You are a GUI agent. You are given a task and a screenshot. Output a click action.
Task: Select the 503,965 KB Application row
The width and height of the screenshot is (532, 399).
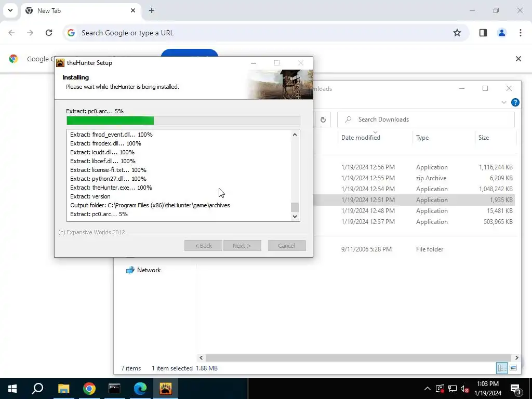point(415,221)
